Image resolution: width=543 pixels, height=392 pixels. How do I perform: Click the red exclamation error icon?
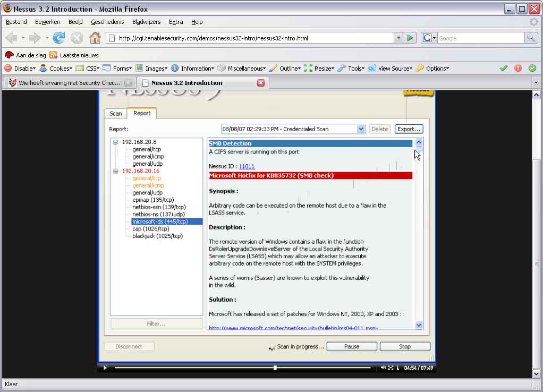pos(518,68)
